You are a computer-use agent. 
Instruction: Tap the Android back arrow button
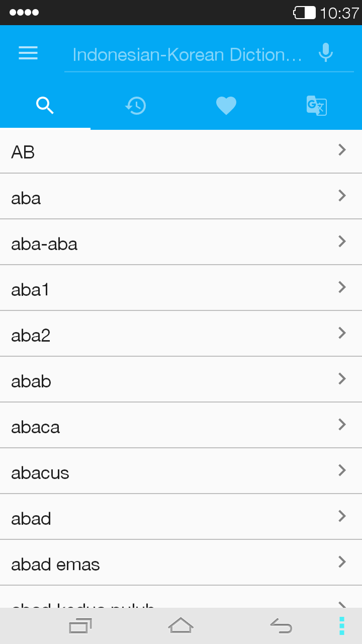[x=281, y=626]
